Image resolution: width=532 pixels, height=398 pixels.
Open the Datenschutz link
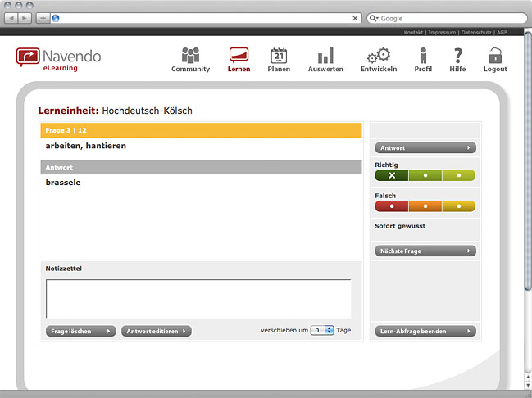476,33
